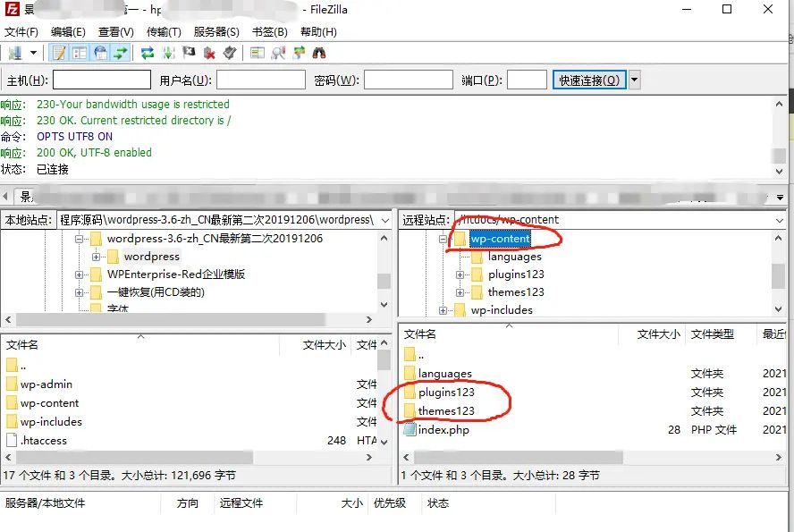Screen dimensions: 794x532
Task: Toggle the transfer queue display
Action: click(x=121, y=53)
